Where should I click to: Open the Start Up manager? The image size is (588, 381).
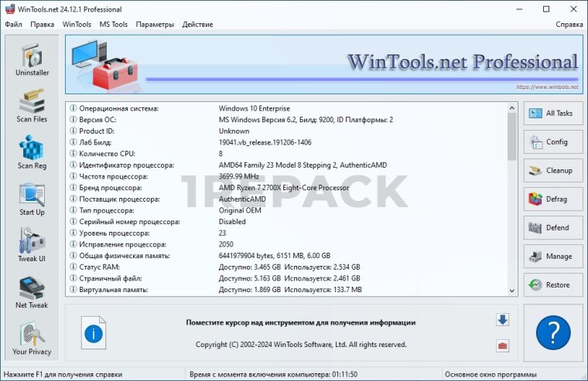[32, 199]
